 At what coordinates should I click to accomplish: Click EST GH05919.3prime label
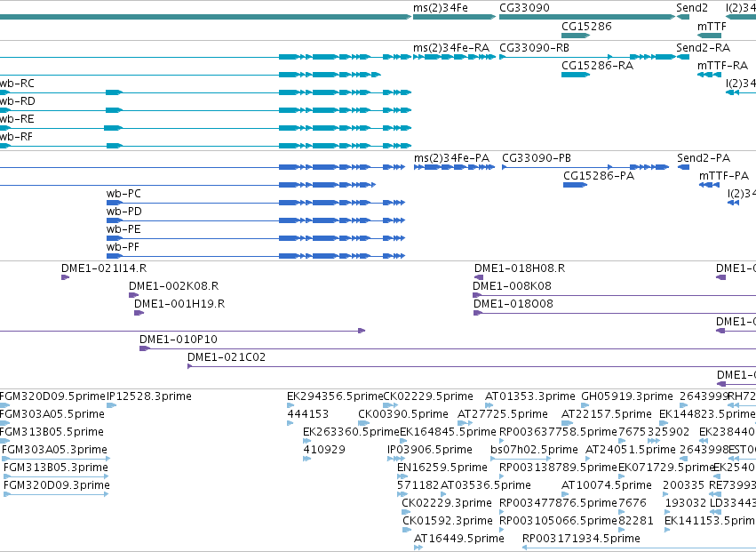627,396
